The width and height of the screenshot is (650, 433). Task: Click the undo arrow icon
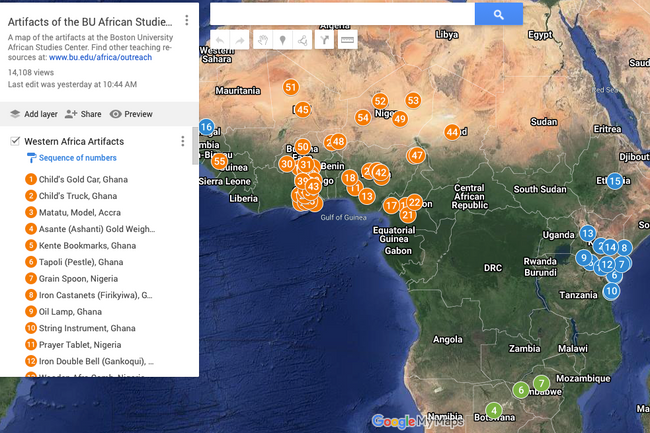tap(220, 40)
